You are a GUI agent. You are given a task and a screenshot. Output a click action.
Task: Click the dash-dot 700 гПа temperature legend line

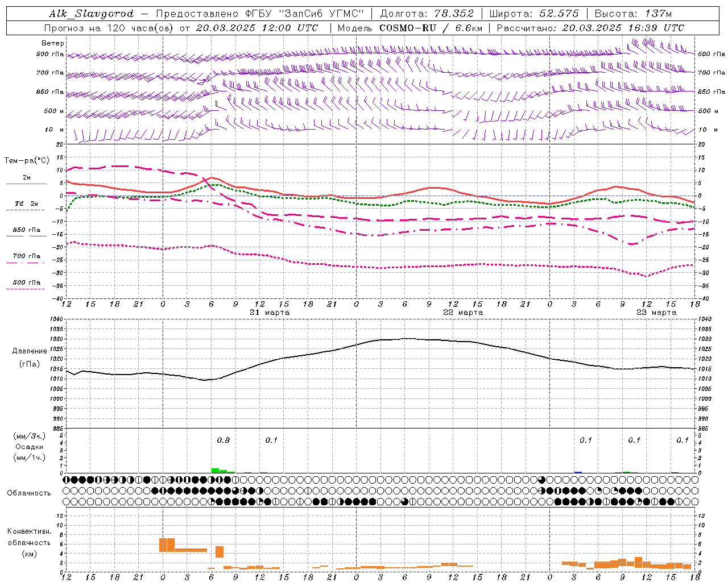(25, 263)
